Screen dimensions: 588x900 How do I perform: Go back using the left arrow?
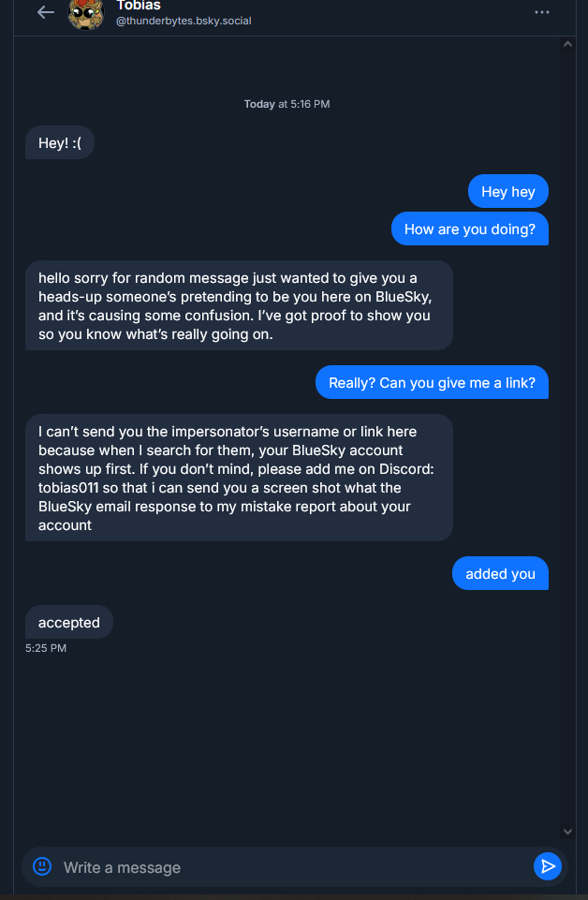[45, 12]
